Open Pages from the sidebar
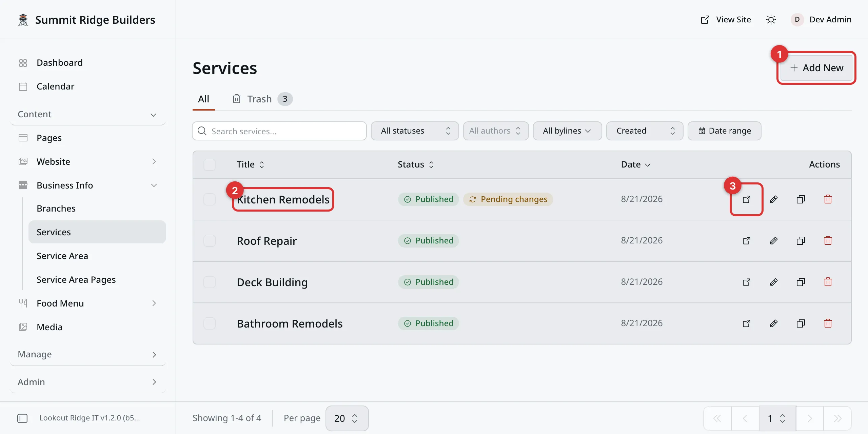The height and width of the screenshot is (434, 868). click(88, 138)
